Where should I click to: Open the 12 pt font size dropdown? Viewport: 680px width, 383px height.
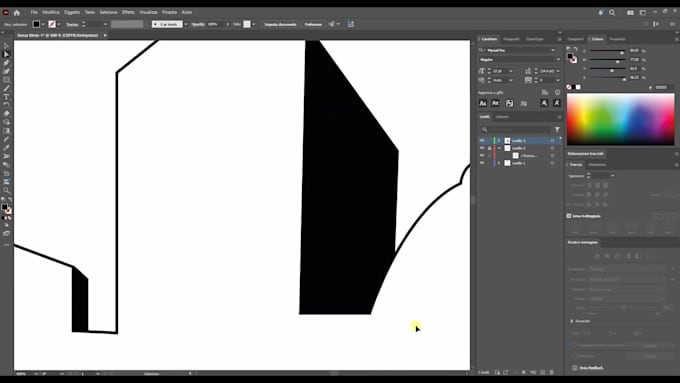(511, 71)
